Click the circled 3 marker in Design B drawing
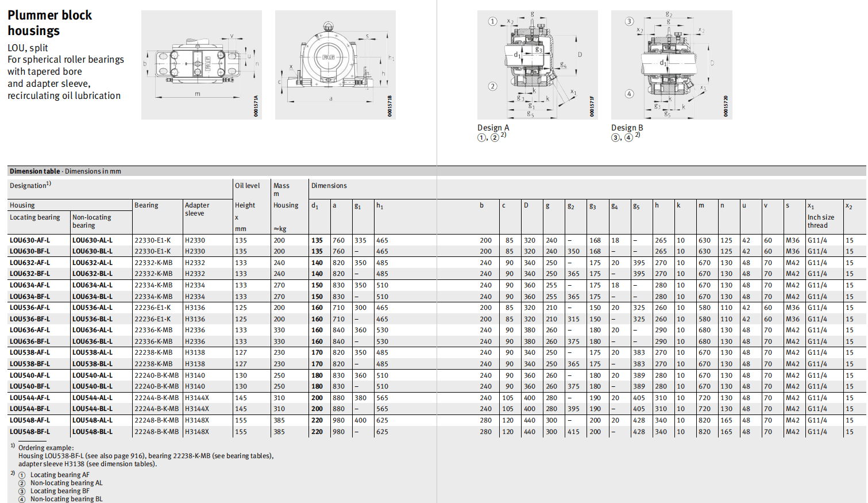 point(629,21)
